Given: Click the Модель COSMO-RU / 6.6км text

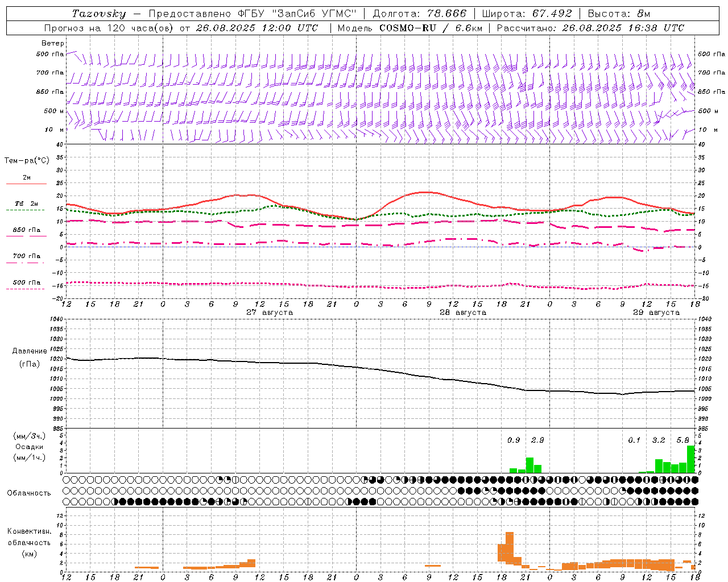Looking at the screenshot, I should pyautogui.click(x=409, y=28).
